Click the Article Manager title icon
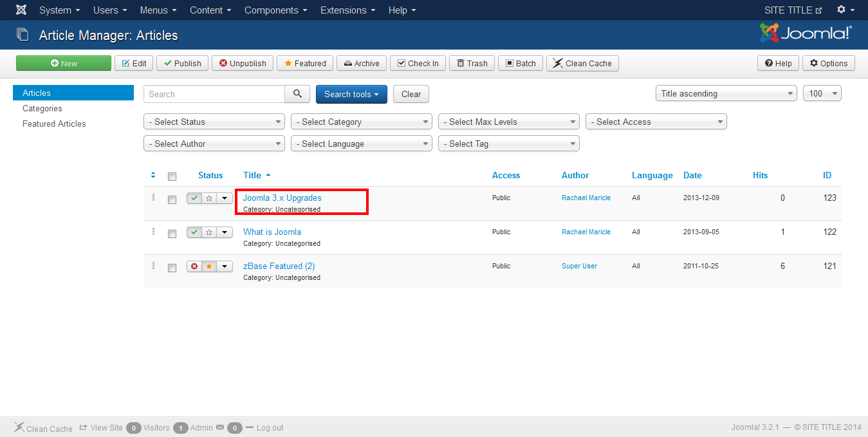Screen dimensions: 868x437 click(23, 35)
